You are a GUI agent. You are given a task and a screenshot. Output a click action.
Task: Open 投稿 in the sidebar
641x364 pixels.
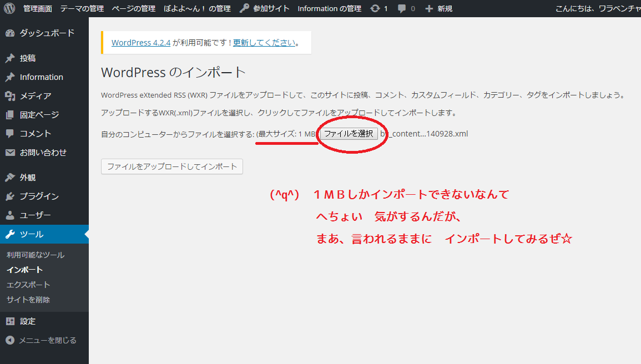coord(28,58)
